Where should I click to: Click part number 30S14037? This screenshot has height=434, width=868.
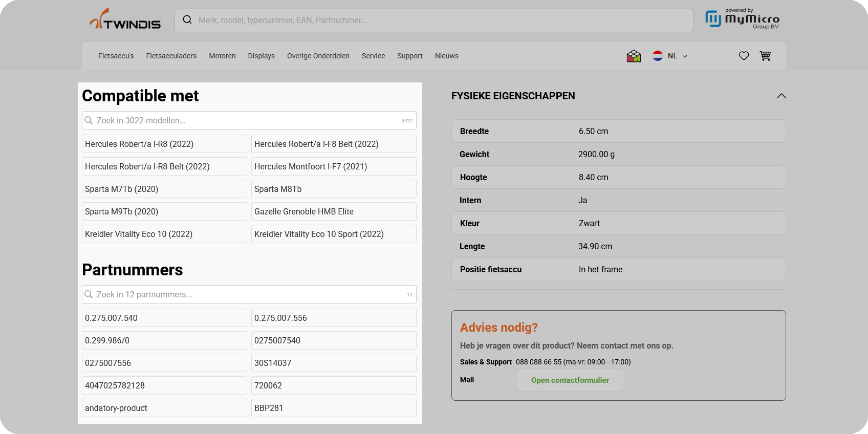point(334,363)
